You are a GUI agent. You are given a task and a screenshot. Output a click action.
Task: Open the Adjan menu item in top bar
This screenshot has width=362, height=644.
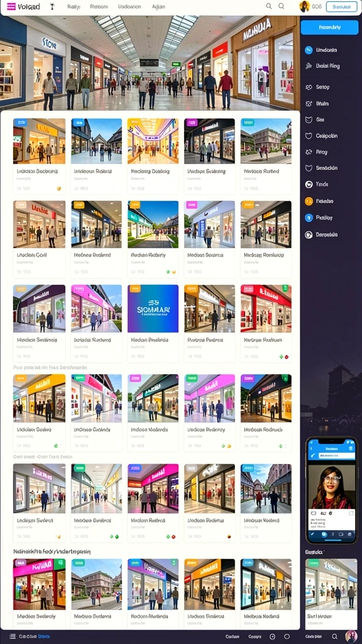click(x=158, y=6)
